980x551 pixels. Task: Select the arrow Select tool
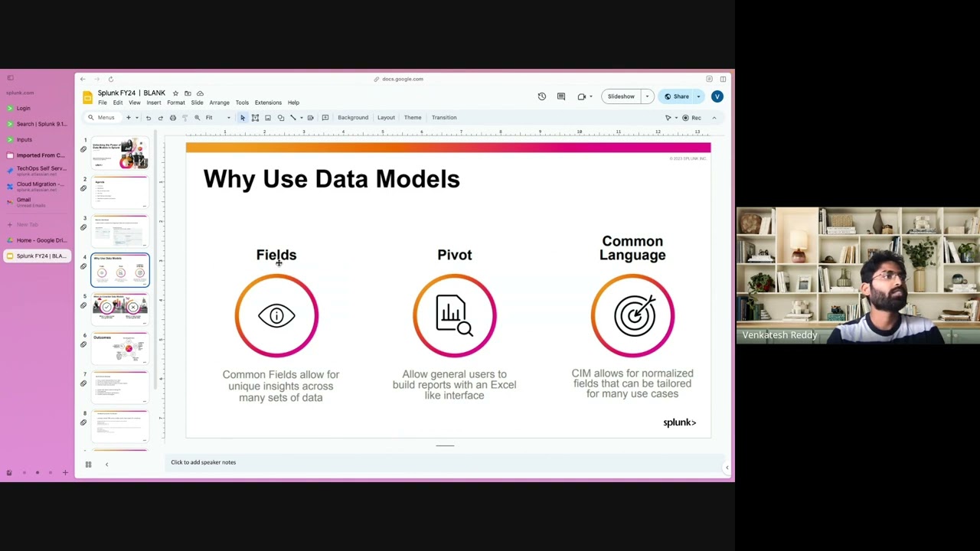click(x=243, y=118)
